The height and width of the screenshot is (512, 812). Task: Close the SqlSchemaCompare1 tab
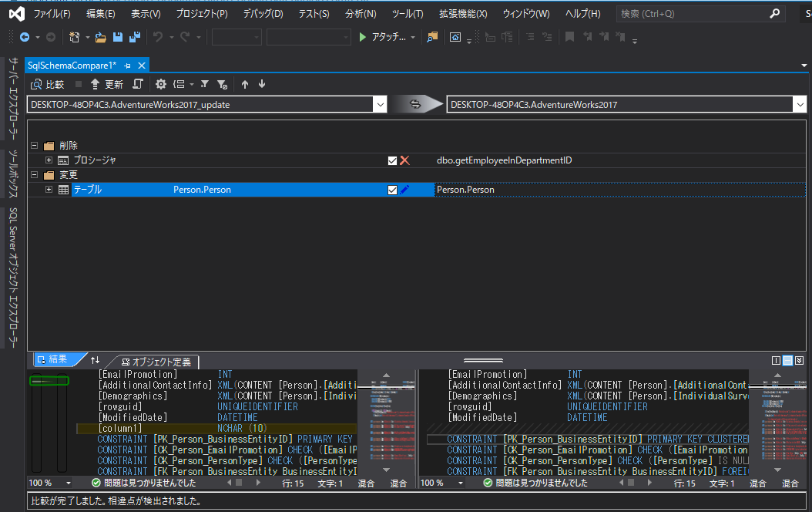tap(142, 66)
